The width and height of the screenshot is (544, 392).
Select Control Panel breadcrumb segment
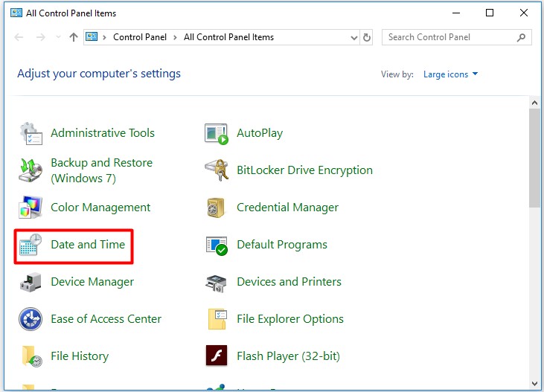coord(140,37)
